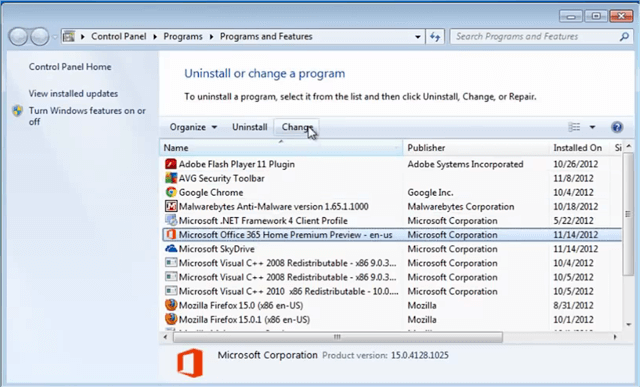The image size is (640, 387).
Task: Click icon of Visual C++ 2008 dated 10/5/2012
Action: pos(171,277)
